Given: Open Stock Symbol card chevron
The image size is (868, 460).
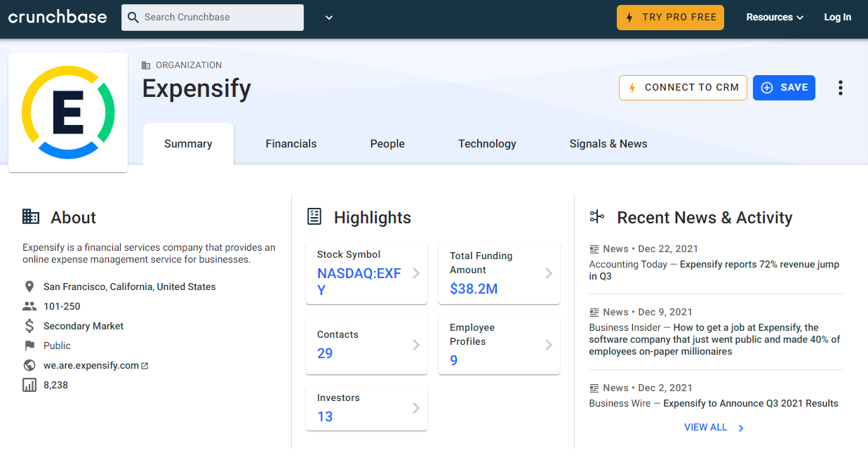Looking at the screenshot, I should 416,273.
